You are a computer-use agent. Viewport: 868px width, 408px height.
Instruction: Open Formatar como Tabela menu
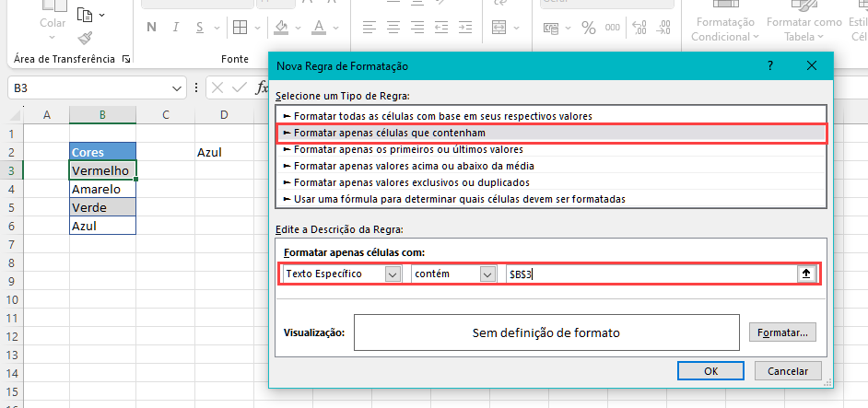click(803, 29)
